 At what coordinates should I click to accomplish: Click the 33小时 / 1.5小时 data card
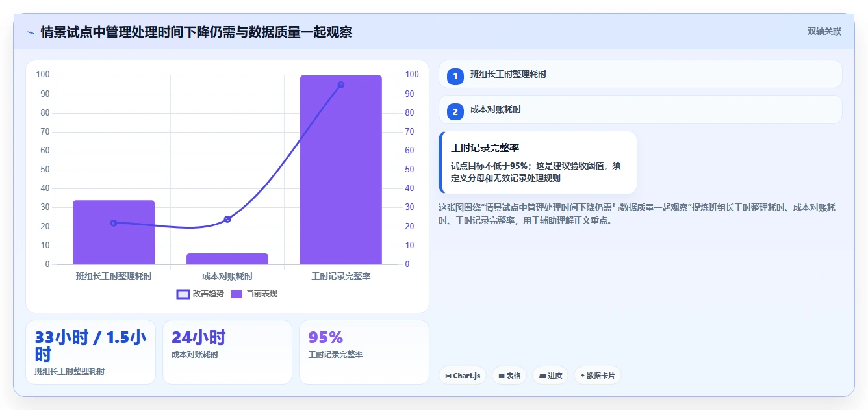tap(90, 352)
